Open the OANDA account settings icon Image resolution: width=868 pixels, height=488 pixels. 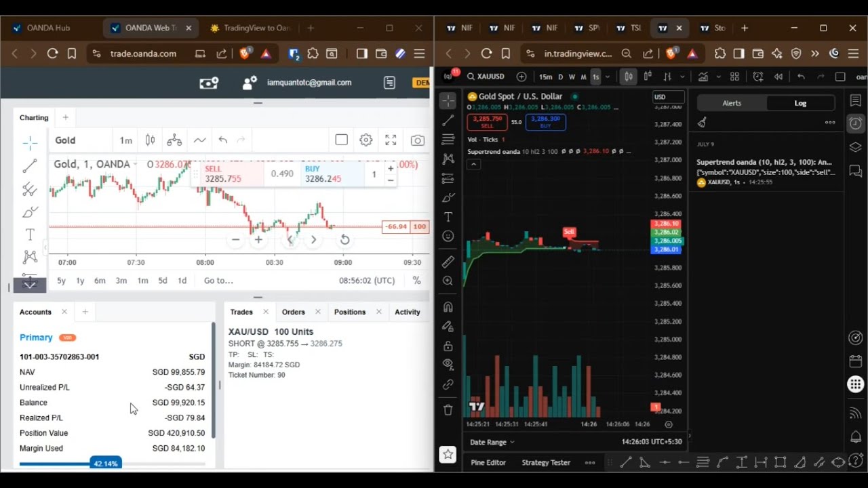tap(250, 83)
